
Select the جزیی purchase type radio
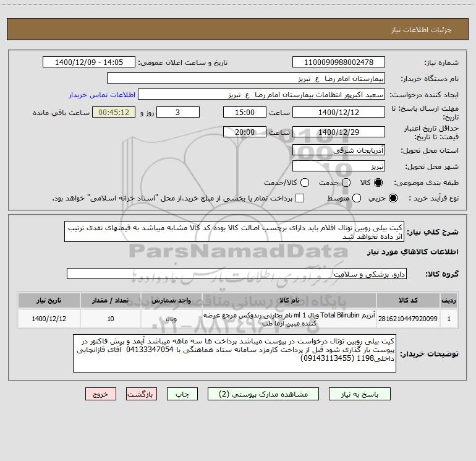393,198
